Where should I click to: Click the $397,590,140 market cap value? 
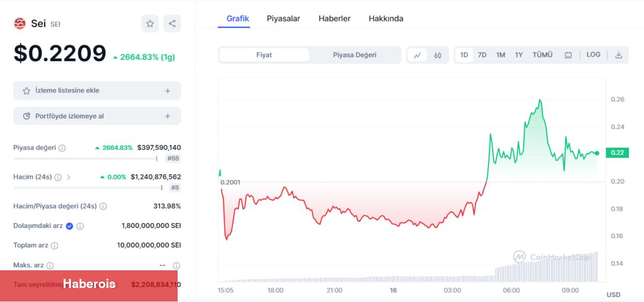tap(159, 147)
